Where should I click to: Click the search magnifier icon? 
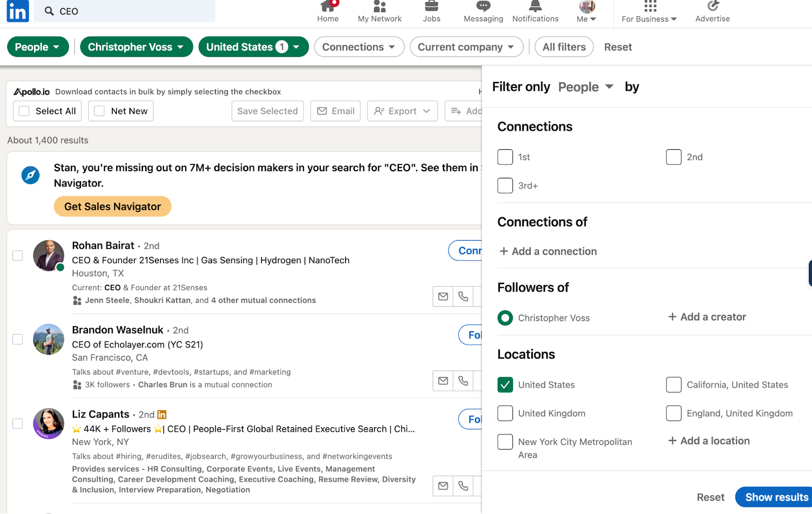coord(49,11)
